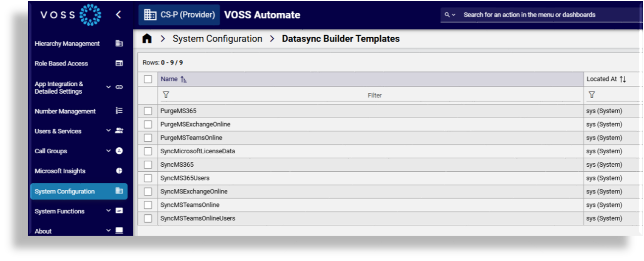Open Microsoft Insights menu item

[79, 171]
